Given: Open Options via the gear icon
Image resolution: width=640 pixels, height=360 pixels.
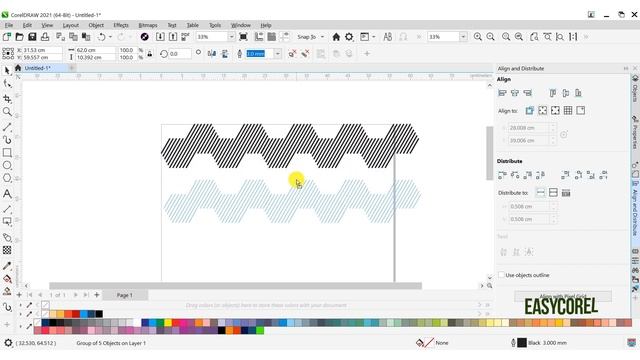Looking at the screenshot, I should pos(349,37).
